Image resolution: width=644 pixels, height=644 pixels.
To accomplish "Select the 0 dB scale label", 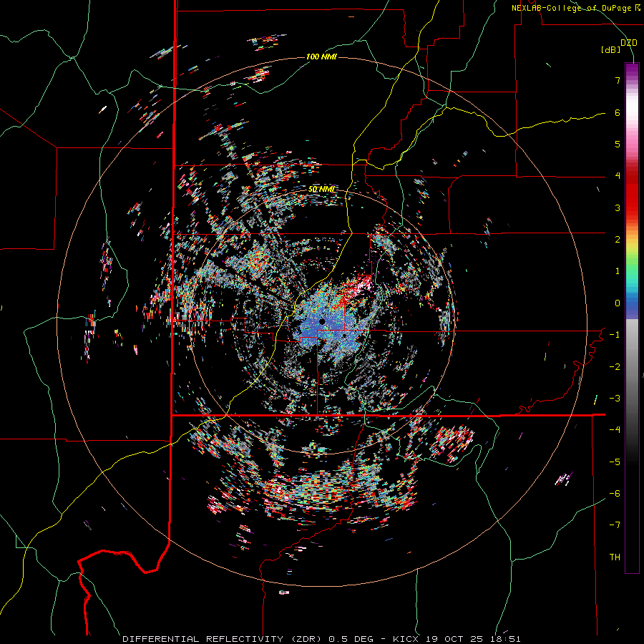I will [x=618, y=303].
